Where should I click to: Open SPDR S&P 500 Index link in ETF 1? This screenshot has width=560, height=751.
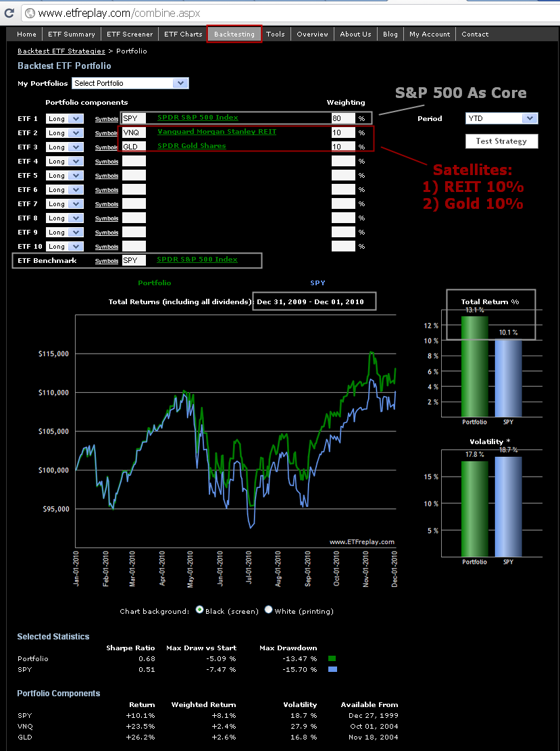pos(198,118)
